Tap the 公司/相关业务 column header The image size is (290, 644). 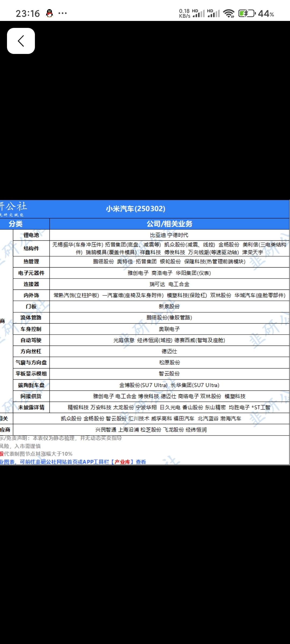coord(169,224)
